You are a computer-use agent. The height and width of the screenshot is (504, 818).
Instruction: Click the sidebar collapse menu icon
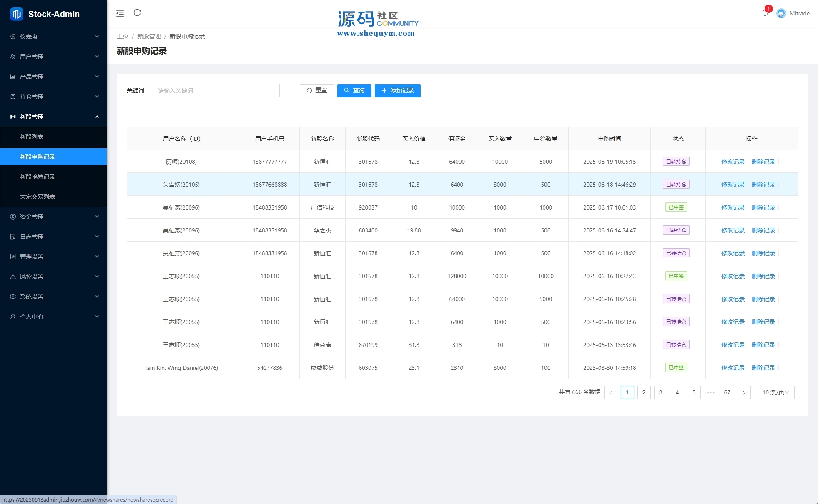120,13
